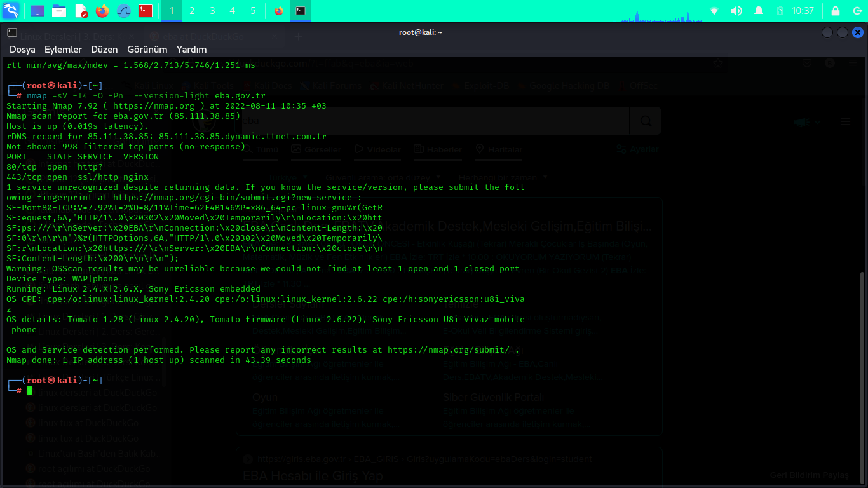Select the terminal window taskbar button

pyautogui.click(x=301, y=11)
